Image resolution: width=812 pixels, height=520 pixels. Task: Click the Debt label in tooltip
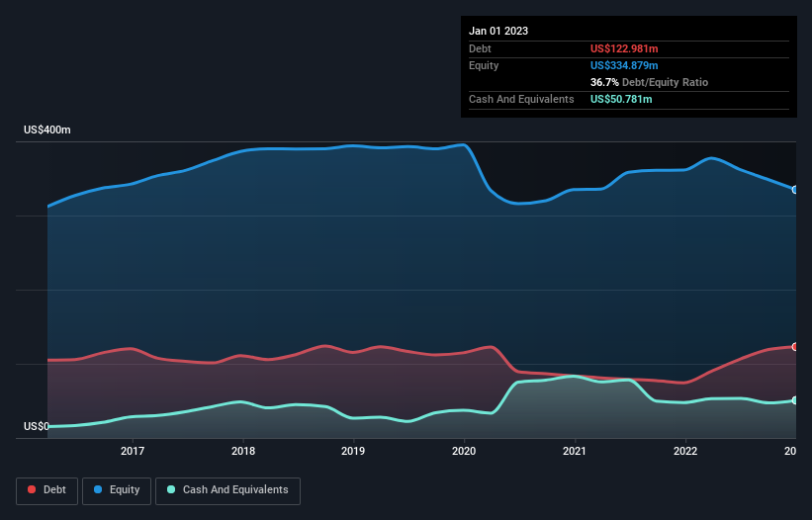click(x=480, y=48)
